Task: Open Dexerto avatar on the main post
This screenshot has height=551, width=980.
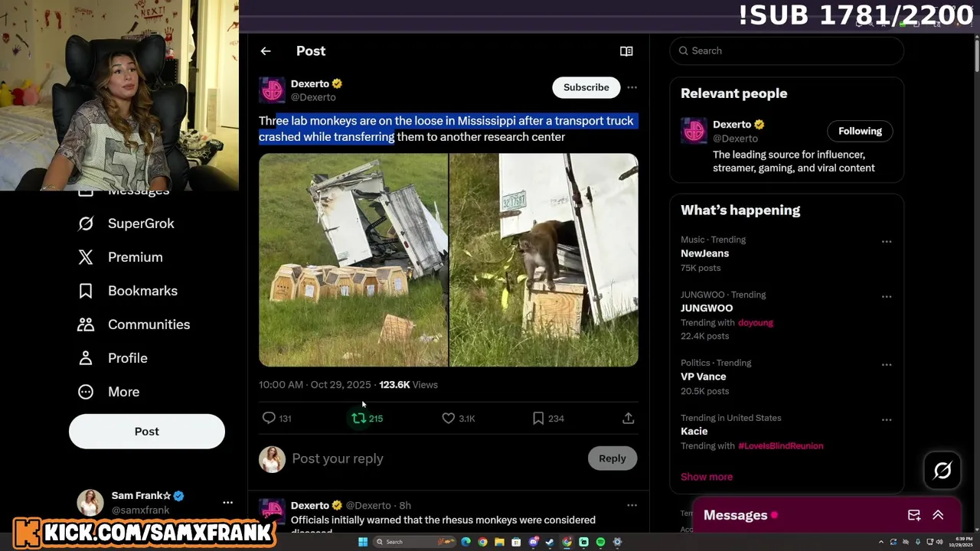Action: click(272, 90)
